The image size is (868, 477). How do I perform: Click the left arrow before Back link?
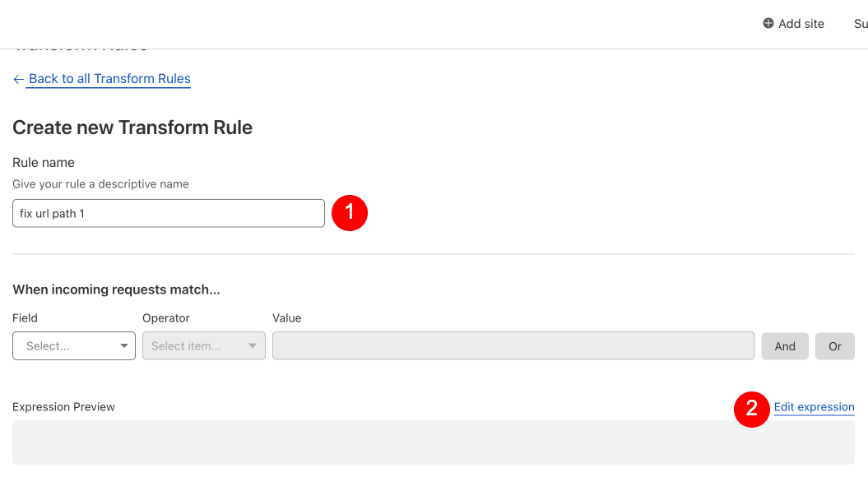click(x=18, y=80)
